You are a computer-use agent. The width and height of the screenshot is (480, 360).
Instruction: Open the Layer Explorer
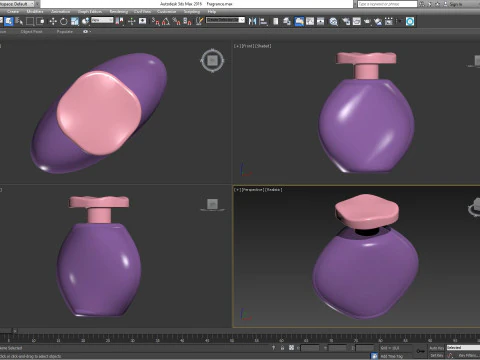287,21
